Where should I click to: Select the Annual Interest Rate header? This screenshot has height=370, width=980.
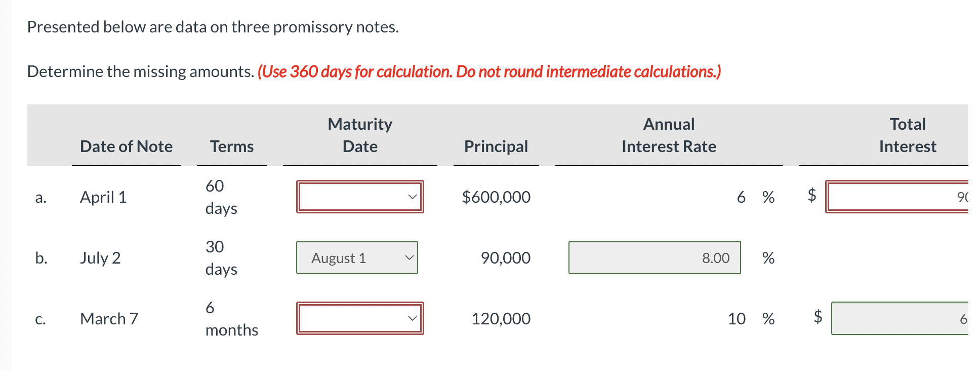coord(669,135)
